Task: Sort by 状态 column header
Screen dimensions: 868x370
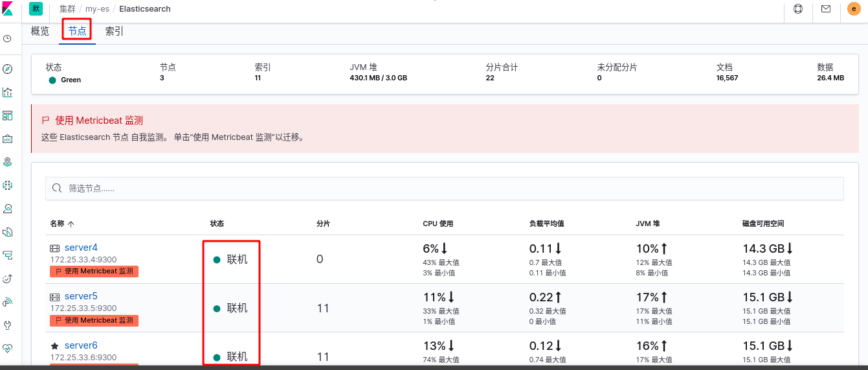Action: (217, 224)
